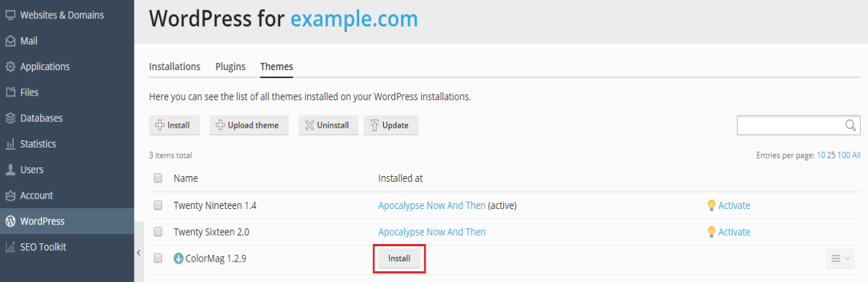Install the ColorMag 1.2.9 theme

(399, 259)
